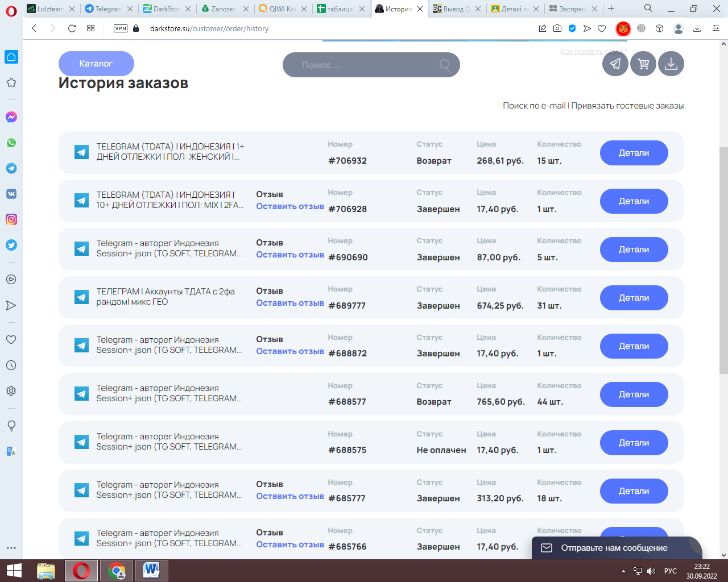The height and width of the screenshot is (582, 728).
Task: Open the Отправьте нам сообщение chat widget
Action: 617,548
